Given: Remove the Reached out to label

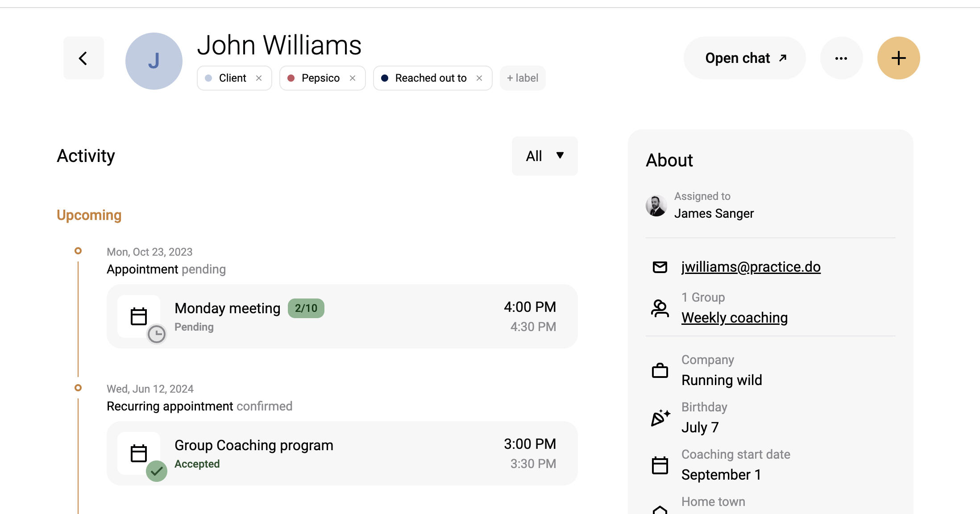Looking at the screenshot, I should (479, 78).
